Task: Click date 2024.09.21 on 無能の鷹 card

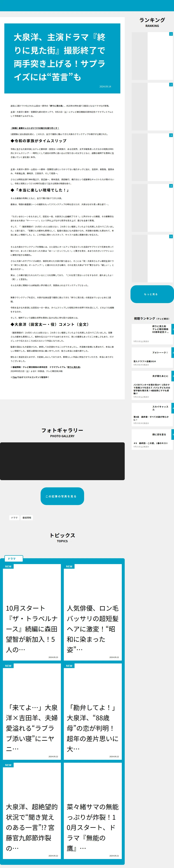Action: click(114, 856)
